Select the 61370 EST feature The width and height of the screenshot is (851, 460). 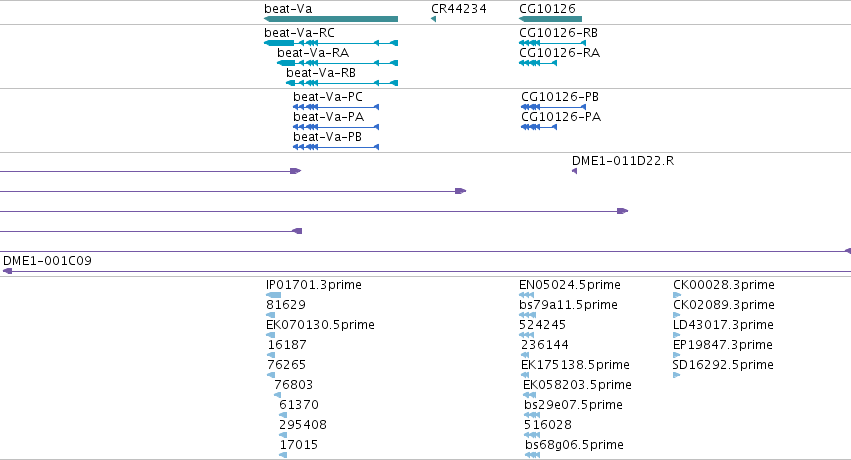coord(299,406)
